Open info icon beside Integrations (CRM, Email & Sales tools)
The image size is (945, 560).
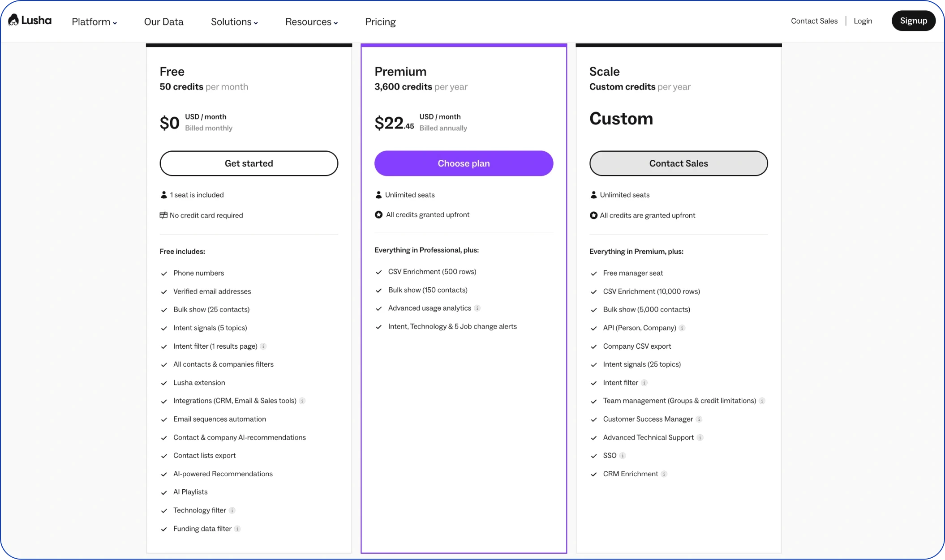(x=302, y=401)
